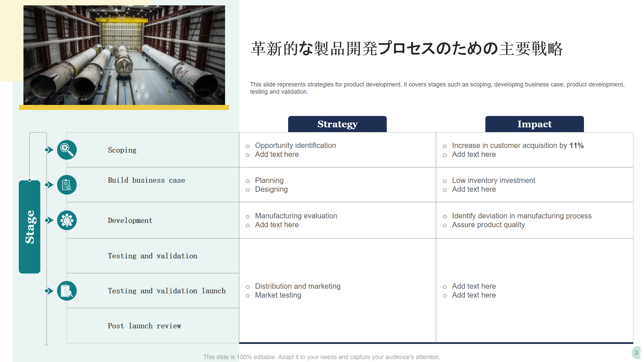Select the Build business case label
Viewport: 644px width, 362px height.
pos(146,180)
